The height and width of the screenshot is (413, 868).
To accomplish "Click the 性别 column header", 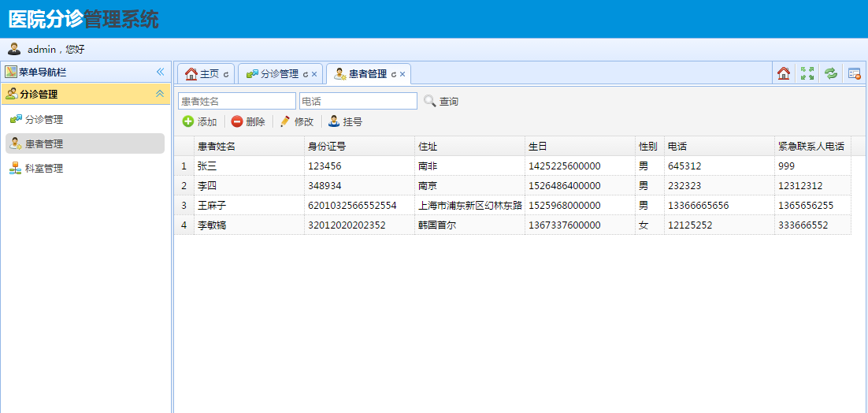I will (x=649, y=146).
